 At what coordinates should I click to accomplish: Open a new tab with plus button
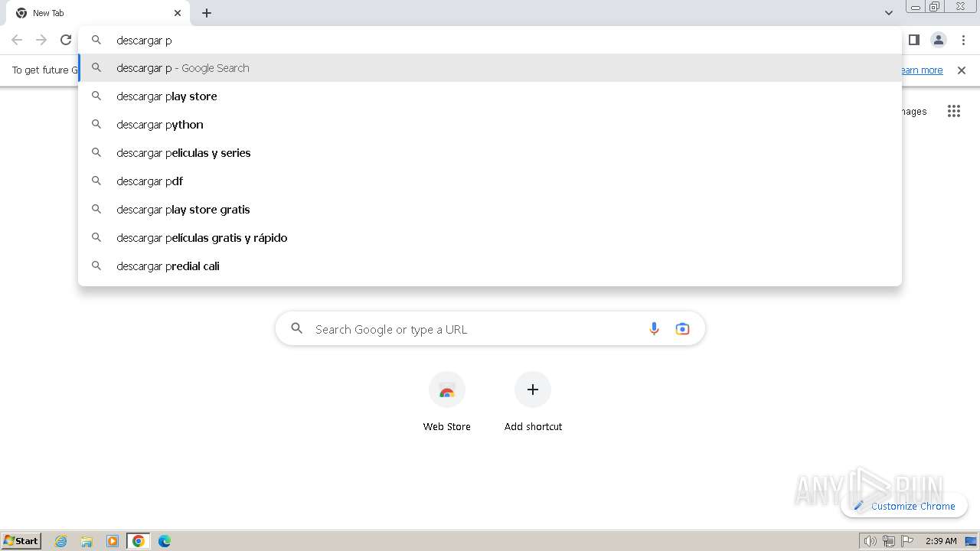207,13
